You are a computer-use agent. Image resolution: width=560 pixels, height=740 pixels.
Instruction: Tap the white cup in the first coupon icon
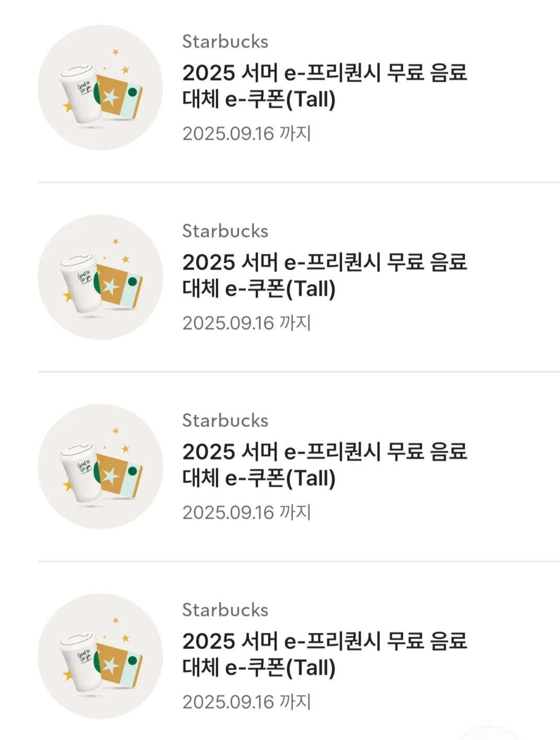click(81, 95)
